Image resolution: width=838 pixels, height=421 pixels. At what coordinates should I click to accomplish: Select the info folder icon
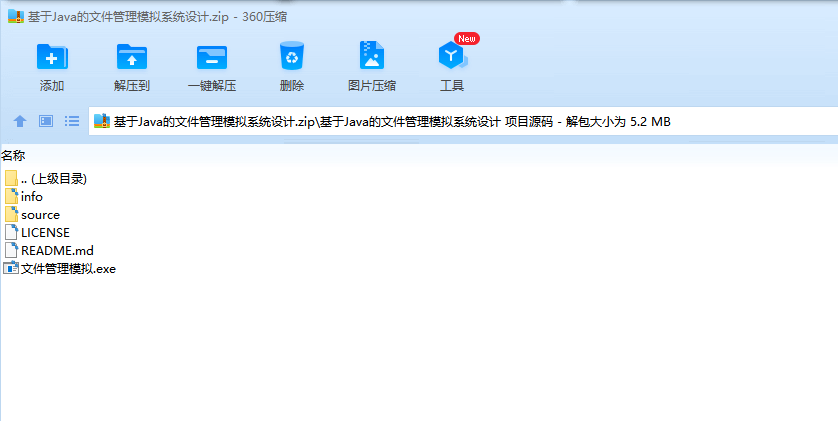(x=11, y=196)
